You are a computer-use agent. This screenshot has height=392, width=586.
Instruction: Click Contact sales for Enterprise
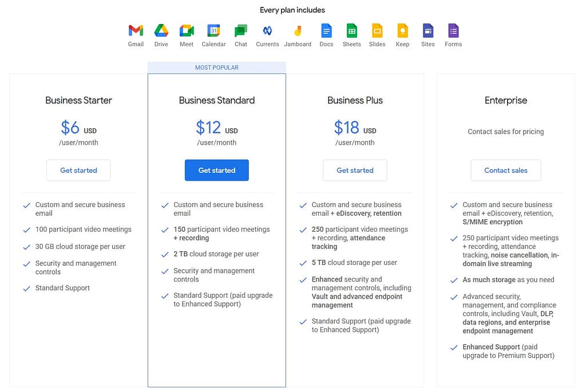pyautogui.click(x=505, y=170)
